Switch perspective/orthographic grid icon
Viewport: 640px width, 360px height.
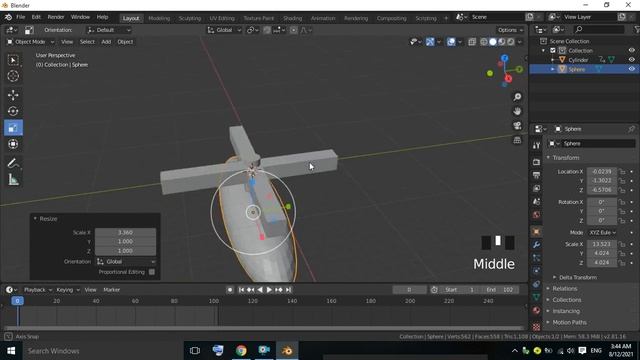pos(517,140)
